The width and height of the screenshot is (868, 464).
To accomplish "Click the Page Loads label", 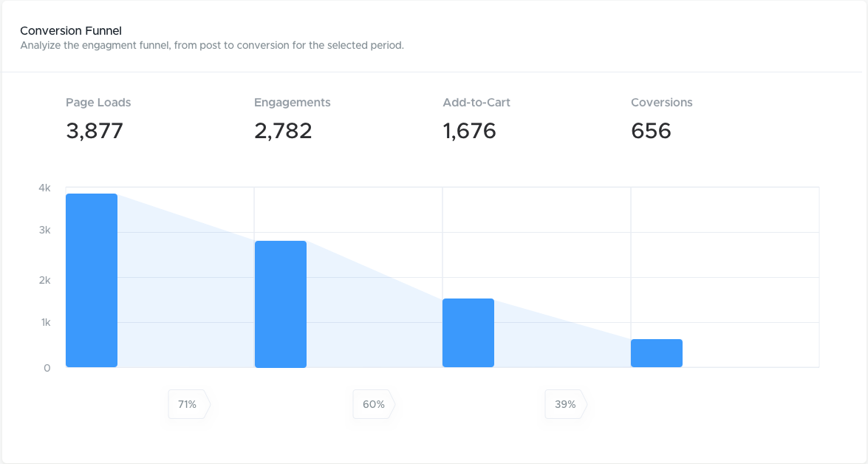I will click(98, 103).
